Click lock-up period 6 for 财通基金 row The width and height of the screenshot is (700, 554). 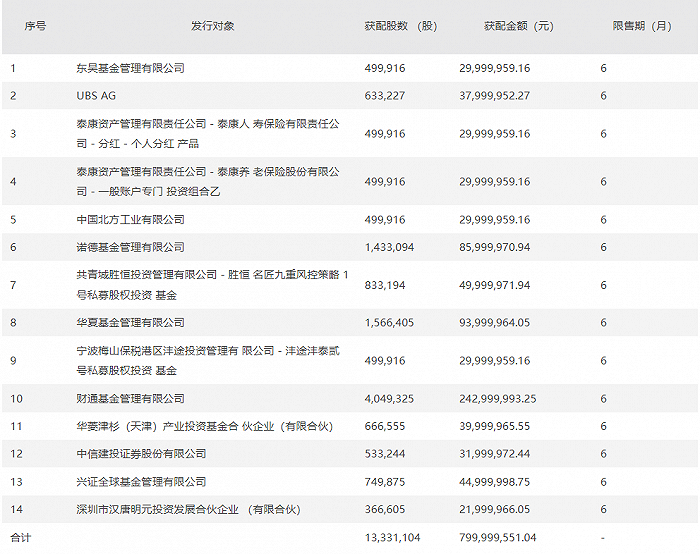click(x=604, y=399)
